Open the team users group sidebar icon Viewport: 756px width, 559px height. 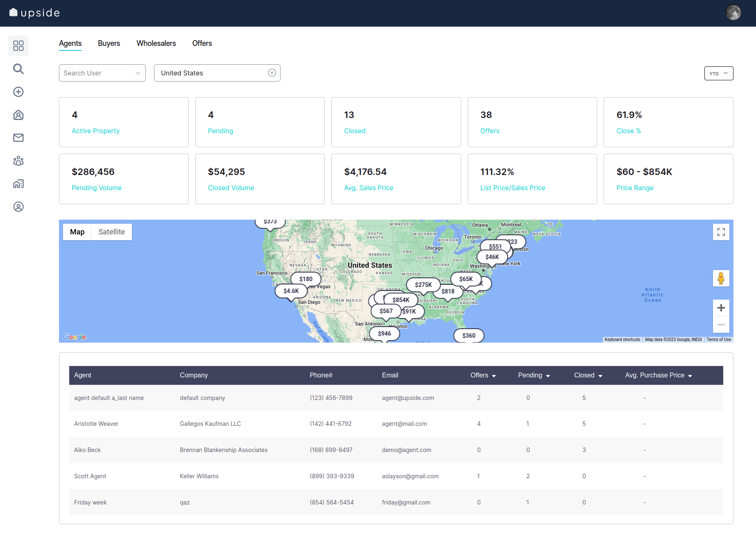tap(18, 161)
